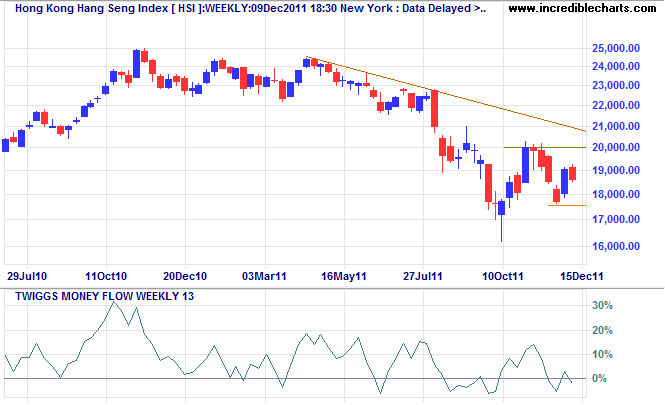Click the 30% money flow axis label
665x405 pixels.
[x=602, y=305]
